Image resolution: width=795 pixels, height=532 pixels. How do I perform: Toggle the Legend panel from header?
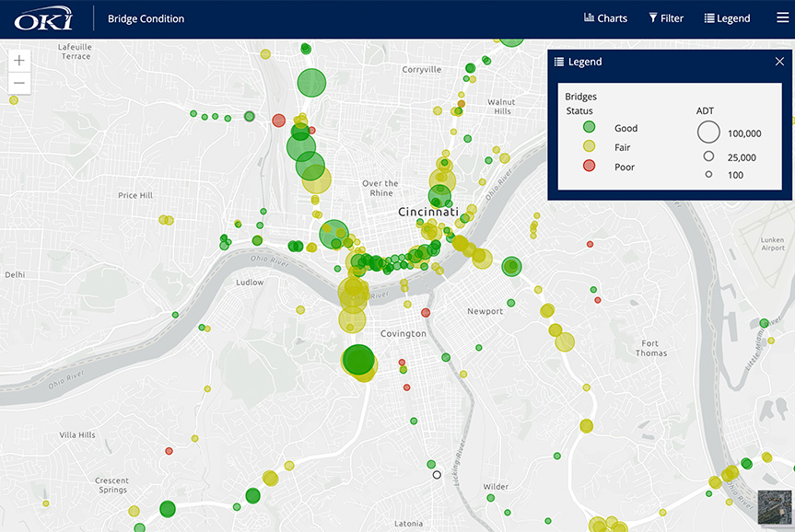click(727, 18)
